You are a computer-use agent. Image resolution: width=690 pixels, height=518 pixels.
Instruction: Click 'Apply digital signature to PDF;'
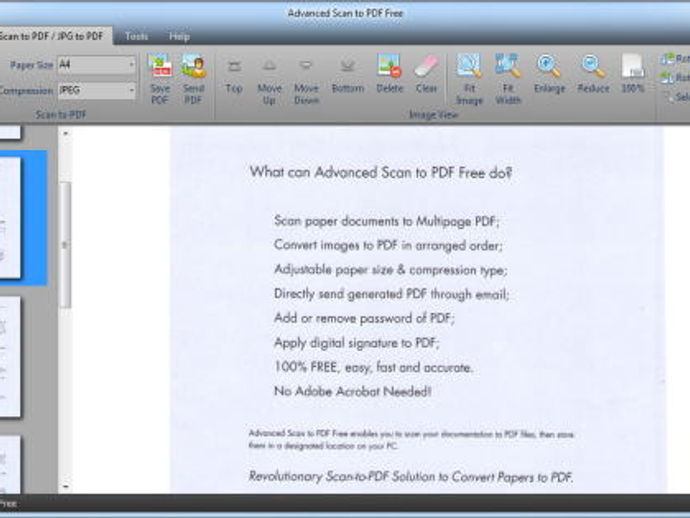357,342
